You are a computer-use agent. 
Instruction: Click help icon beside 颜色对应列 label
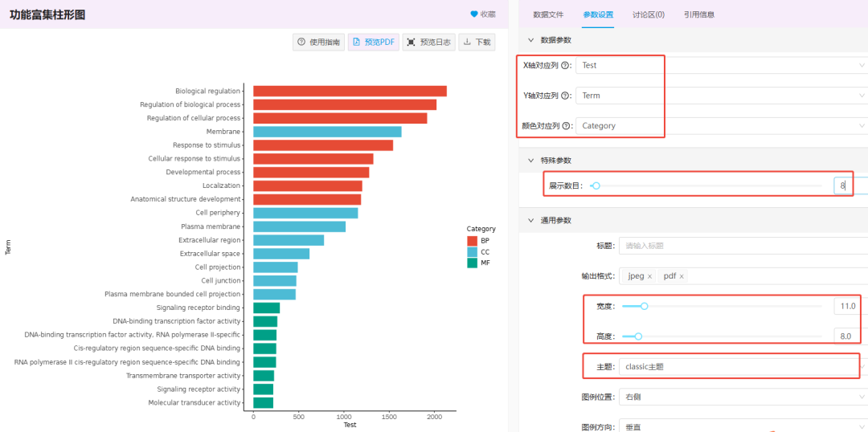coord(565,126)
